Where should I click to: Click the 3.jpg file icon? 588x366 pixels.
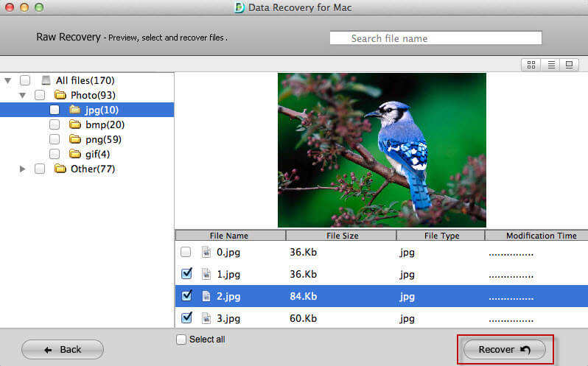(x=206, y=318)
